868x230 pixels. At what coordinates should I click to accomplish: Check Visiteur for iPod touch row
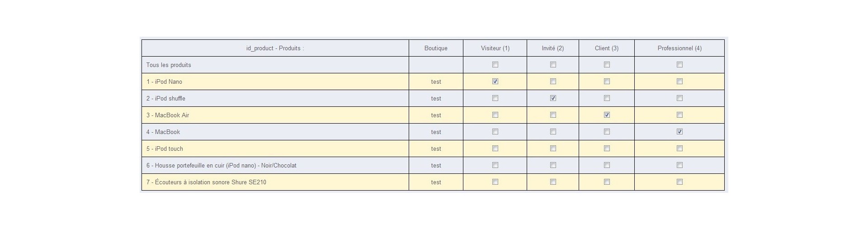coord(495,149)
